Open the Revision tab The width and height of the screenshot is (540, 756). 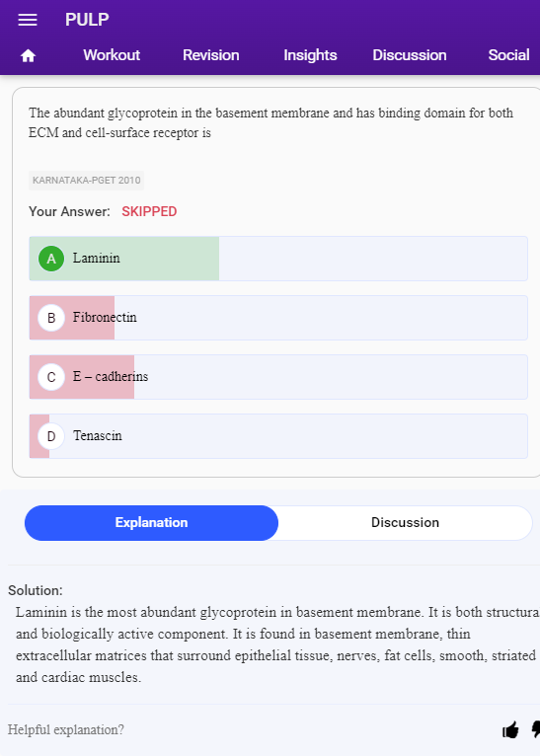[210, 55]
